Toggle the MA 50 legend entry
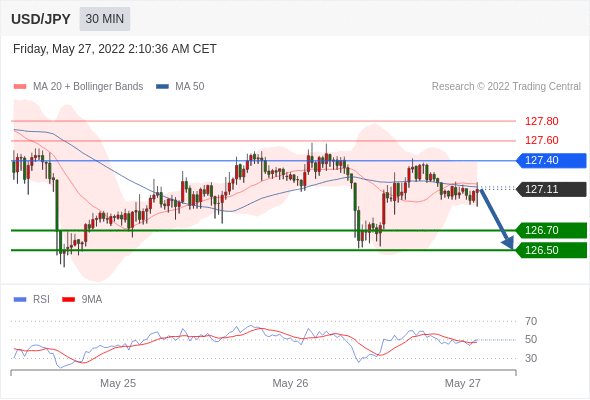 coord(180,87)
